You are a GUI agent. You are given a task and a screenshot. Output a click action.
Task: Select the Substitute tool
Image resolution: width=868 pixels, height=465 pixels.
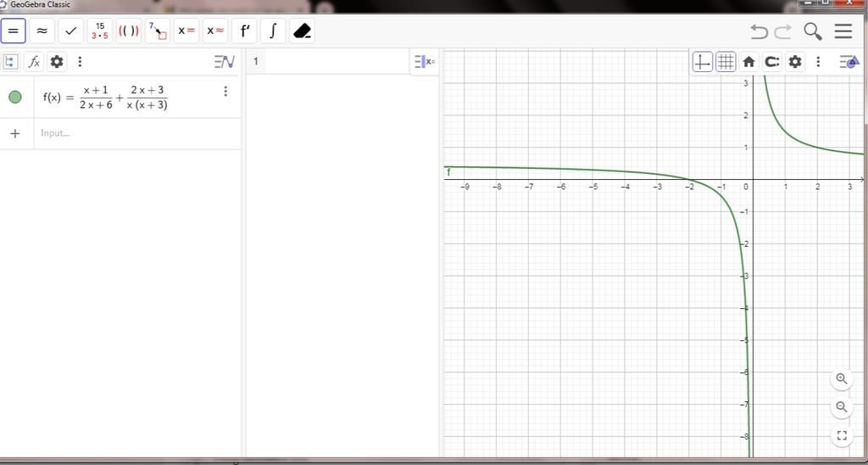[x=157, y=31]
